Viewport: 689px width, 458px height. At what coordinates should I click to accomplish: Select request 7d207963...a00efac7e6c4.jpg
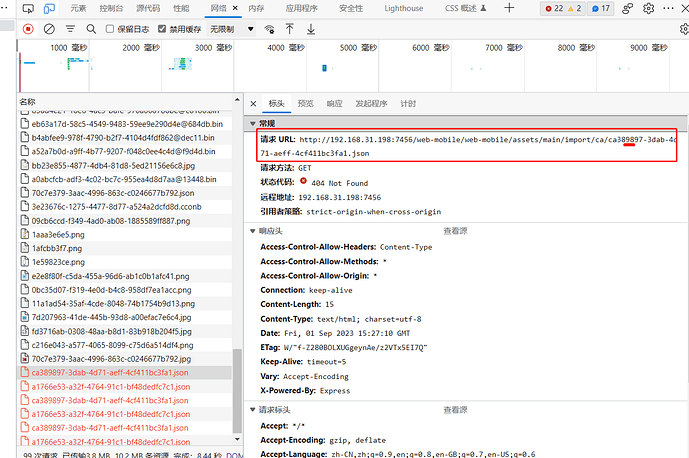coord(125,317)
